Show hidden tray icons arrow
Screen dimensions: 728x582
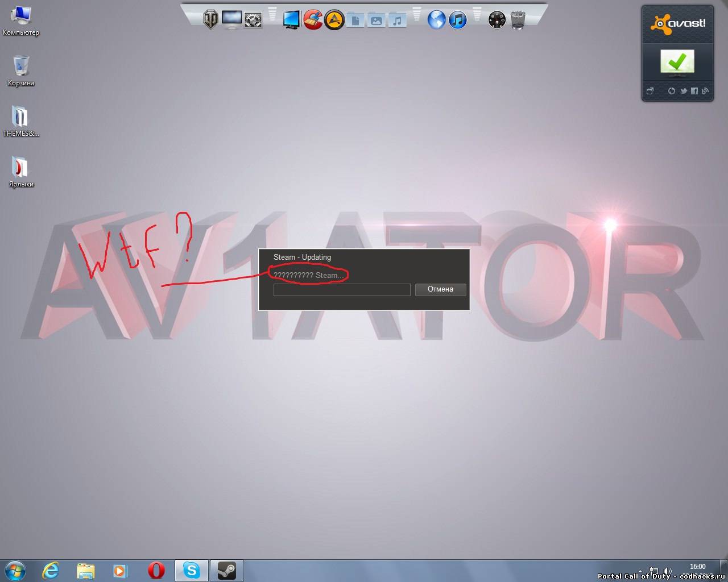[x=640, y=571]
